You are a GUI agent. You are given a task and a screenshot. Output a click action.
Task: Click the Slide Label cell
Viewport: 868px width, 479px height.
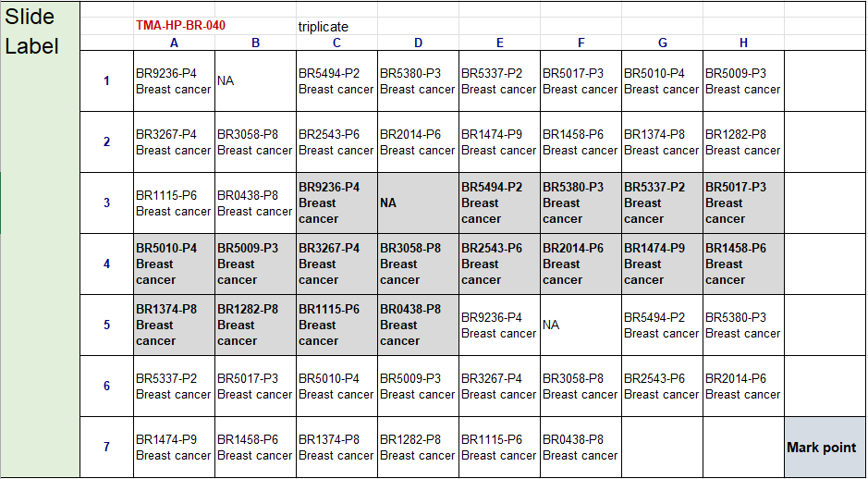31,31
